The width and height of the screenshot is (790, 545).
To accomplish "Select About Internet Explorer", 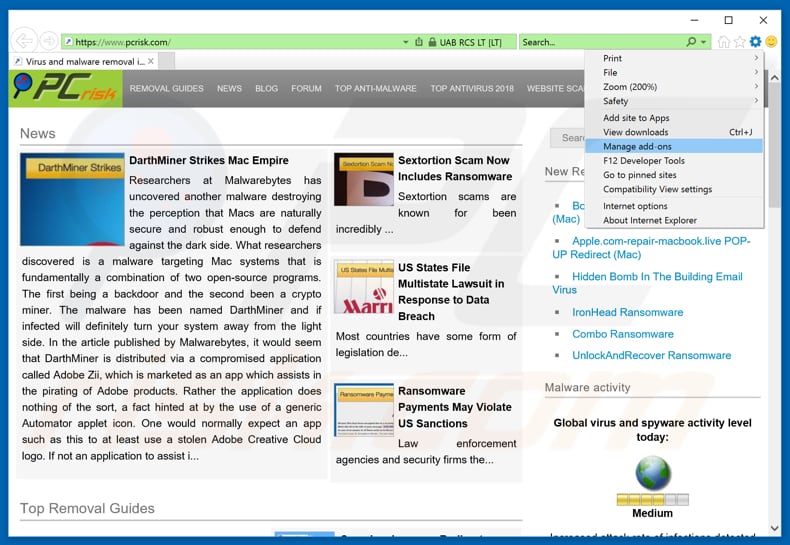I will pyautogui.click(x=674, y=220).
